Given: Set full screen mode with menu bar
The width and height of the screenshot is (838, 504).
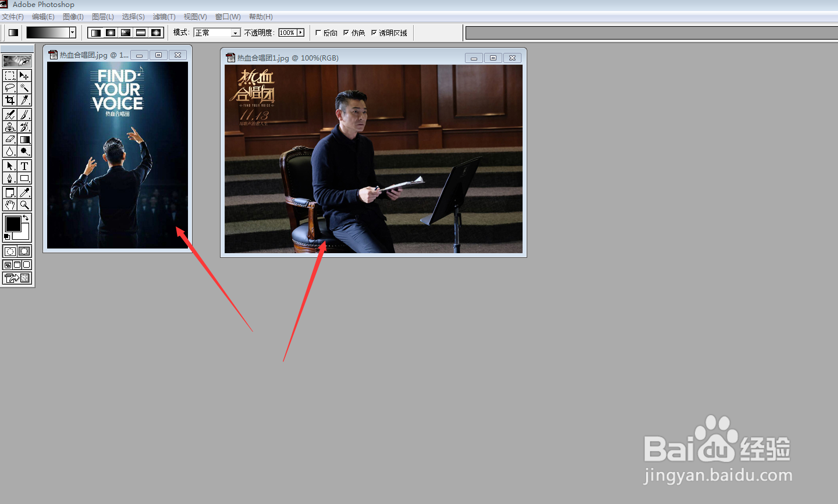Looking at the screenshot, I should (x=17, y=265).
